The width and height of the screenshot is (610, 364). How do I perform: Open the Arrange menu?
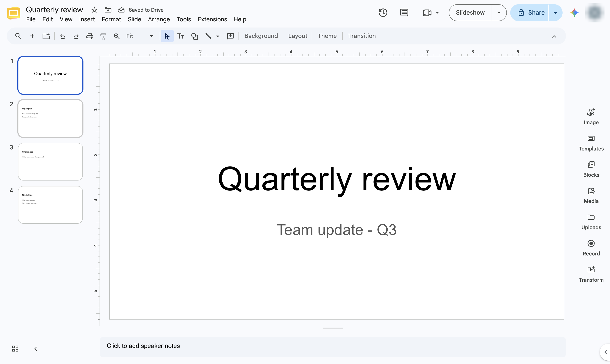pyautogui.click(x=159, y=19)
